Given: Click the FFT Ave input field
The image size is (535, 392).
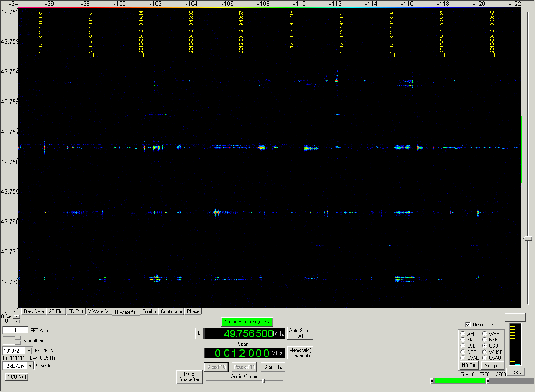Looking at the screenshot, I should pyautogui.click(x=15, y=330).
